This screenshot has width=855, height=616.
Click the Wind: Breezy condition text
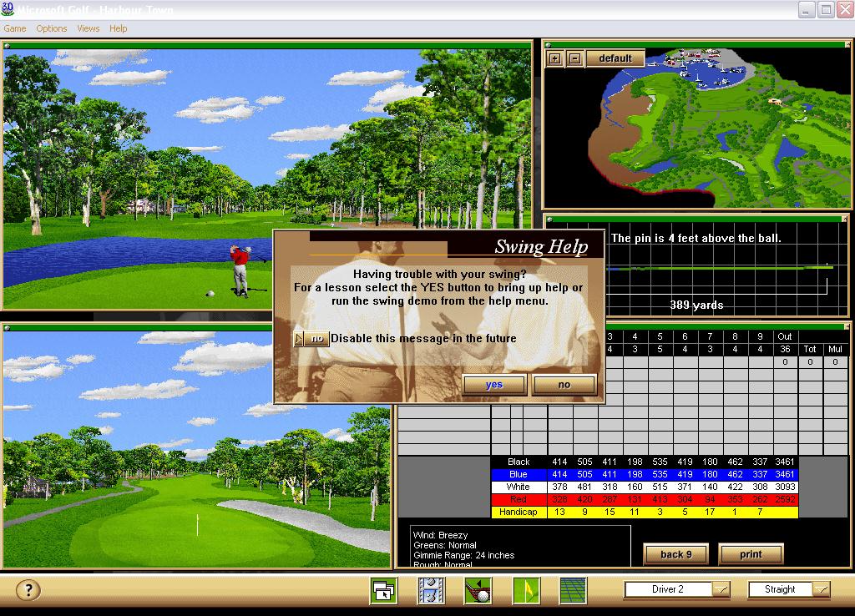[440, 535]
